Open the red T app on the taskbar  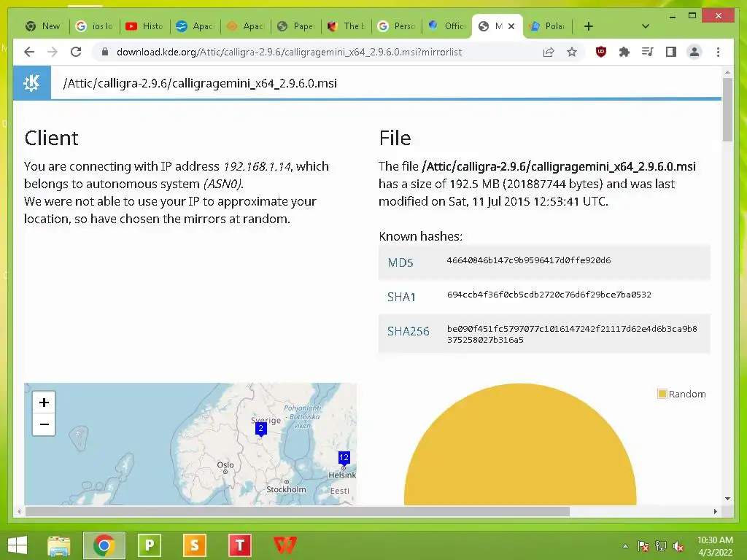(239, 545)
